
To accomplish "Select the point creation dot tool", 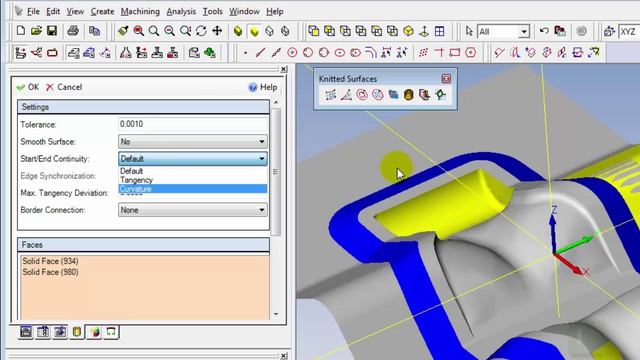I will [245, 53].
